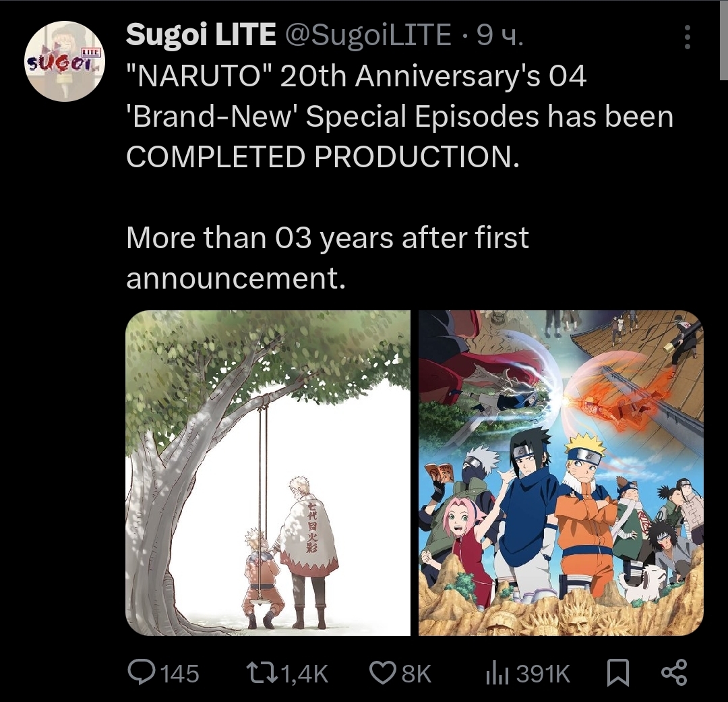Click the share icon on the tweet

(673, 672)
